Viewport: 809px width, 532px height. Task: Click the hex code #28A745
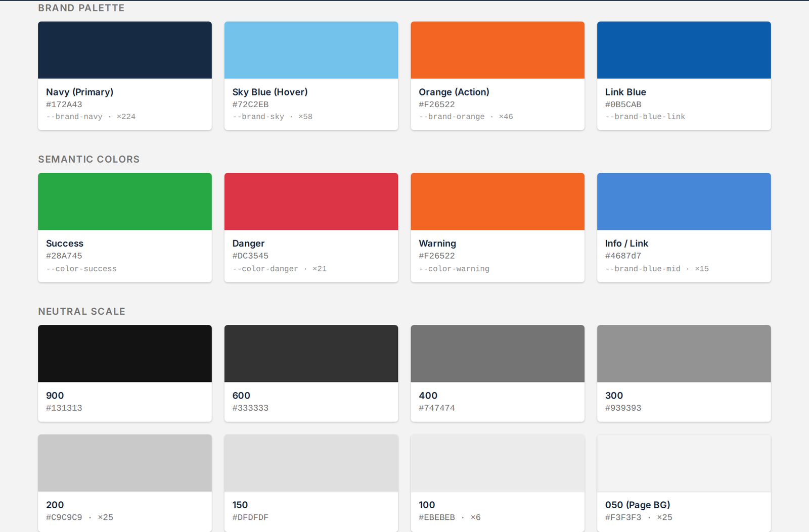pyautogui.click(x=64, y=256)
